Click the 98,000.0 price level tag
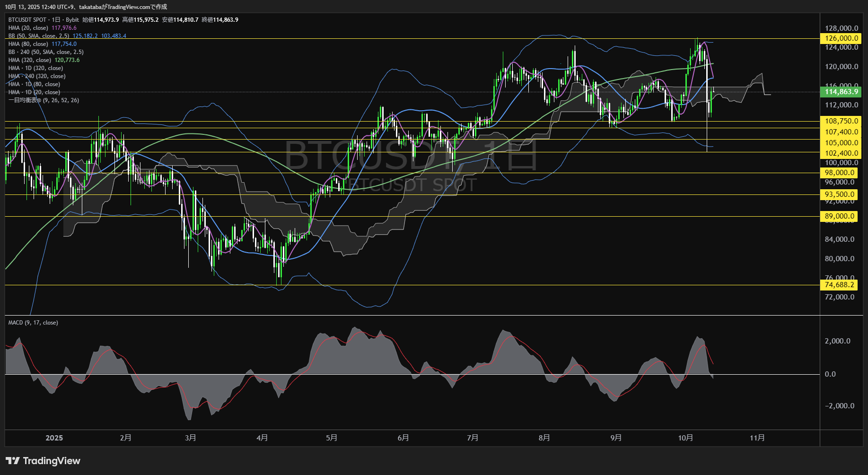 (x=839, y=173)
